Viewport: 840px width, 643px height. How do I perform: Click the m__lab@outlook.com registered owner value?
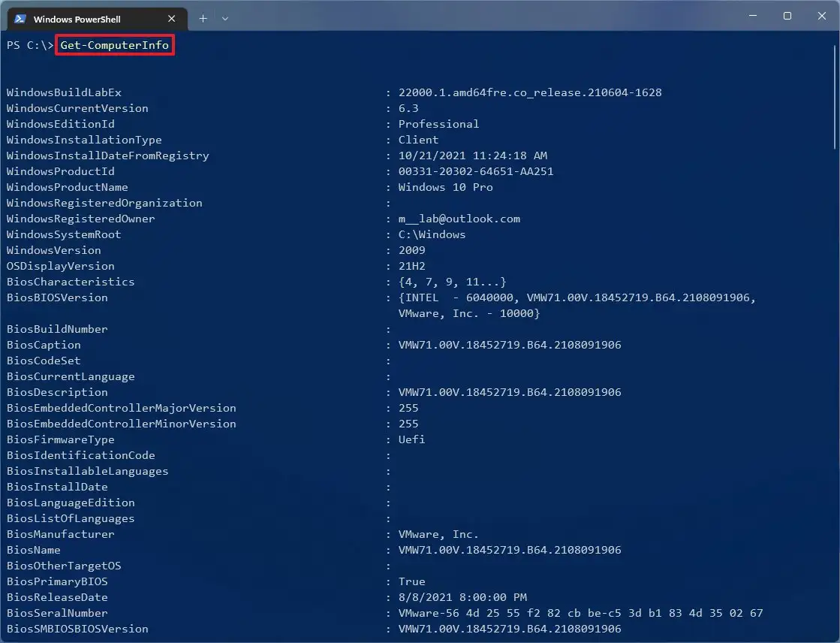(459, 219)
